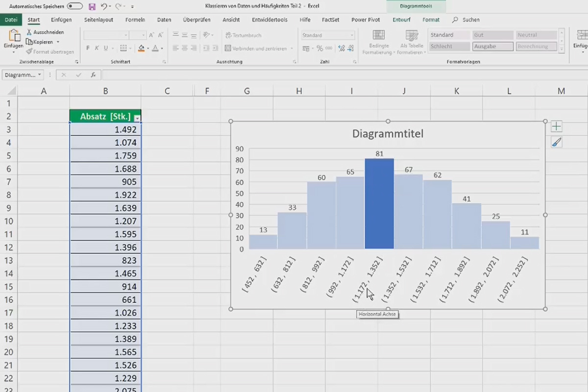Open the Absatz [Stk.] column filter dropdown
Image resolution: width=588 pixels, height=392 pixels.
coord(137,117)
